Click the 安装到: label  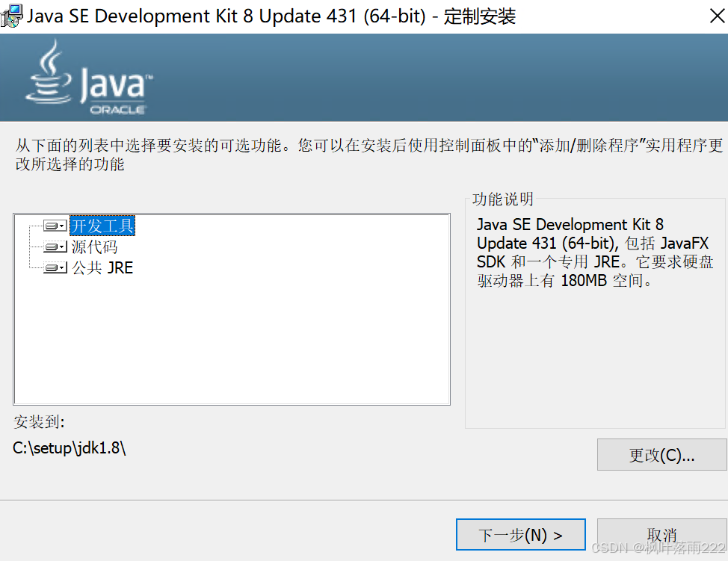[x=39, y=422]
